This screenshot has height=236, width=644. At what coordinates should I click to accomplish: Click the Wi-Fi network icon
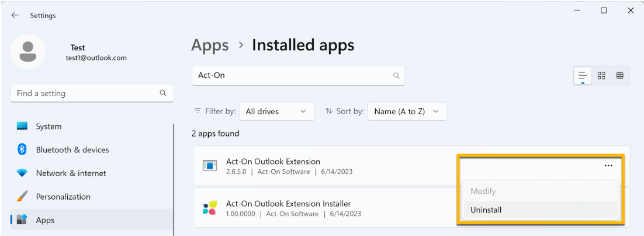point(22,173)
